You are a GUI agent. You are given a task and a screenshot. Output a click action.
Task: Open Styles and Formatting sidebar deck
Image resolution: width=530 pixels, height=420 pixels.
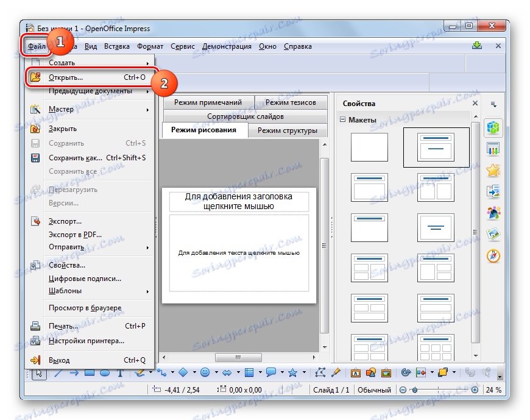(493, 213)
